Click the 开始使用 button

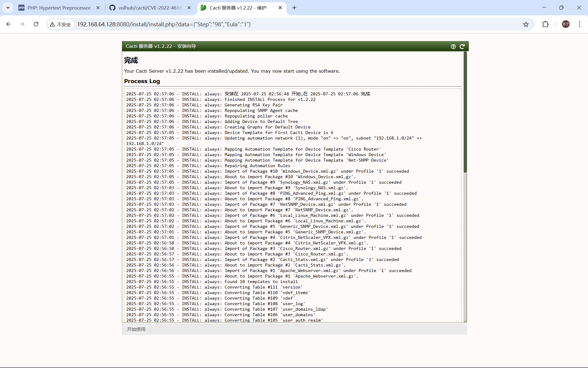(x=136, y=329)
